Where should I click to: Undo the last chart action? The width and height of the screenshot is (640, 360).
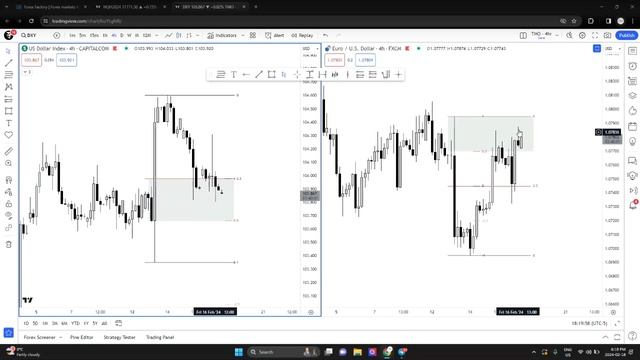(x=325, y=36)
